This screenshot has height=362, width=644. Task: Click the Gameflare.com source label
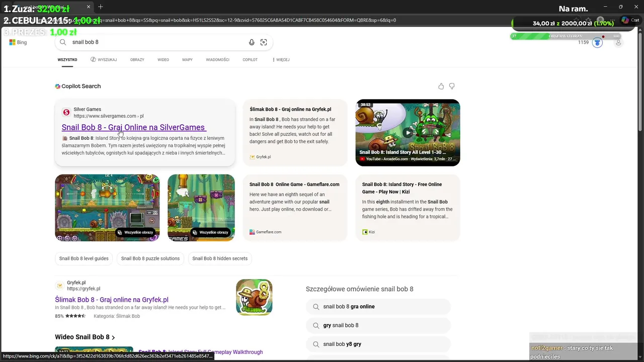(269, 232)
